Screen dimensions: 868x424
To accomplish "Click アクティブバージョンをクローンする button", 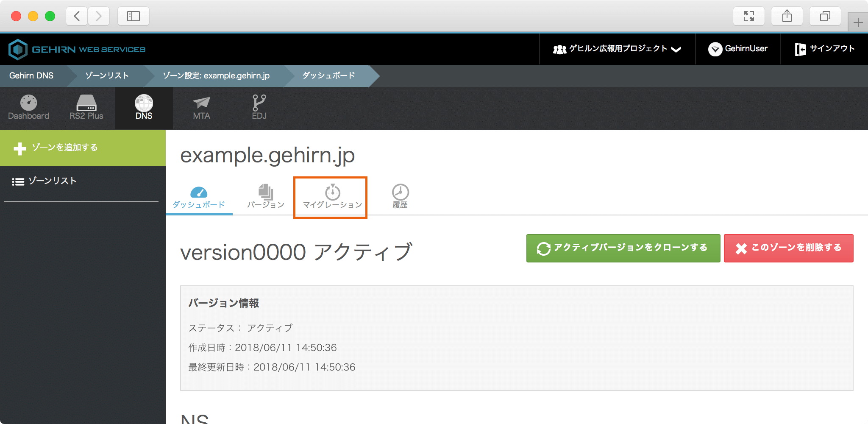I will point(623,248).
